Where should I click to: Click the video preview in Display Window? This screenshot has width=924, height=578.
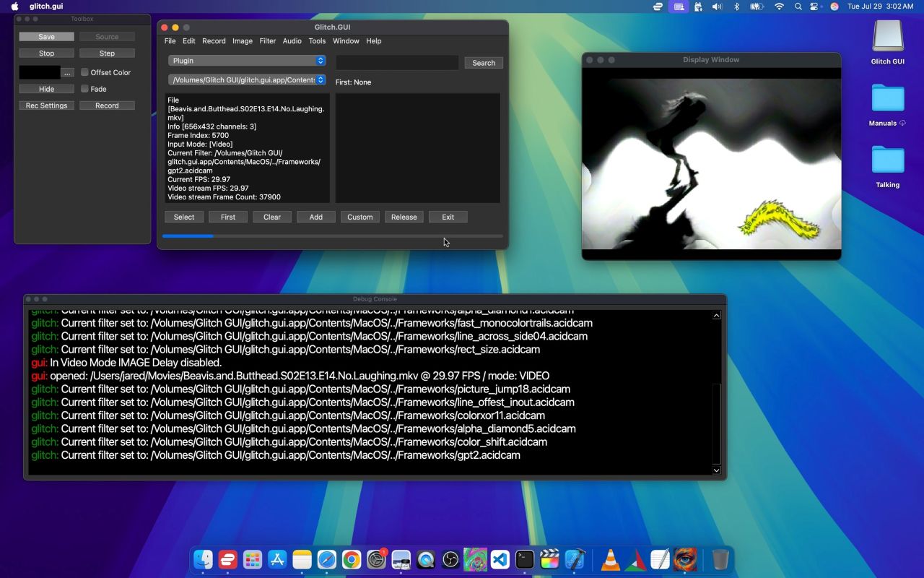click(x=711, y=164)
